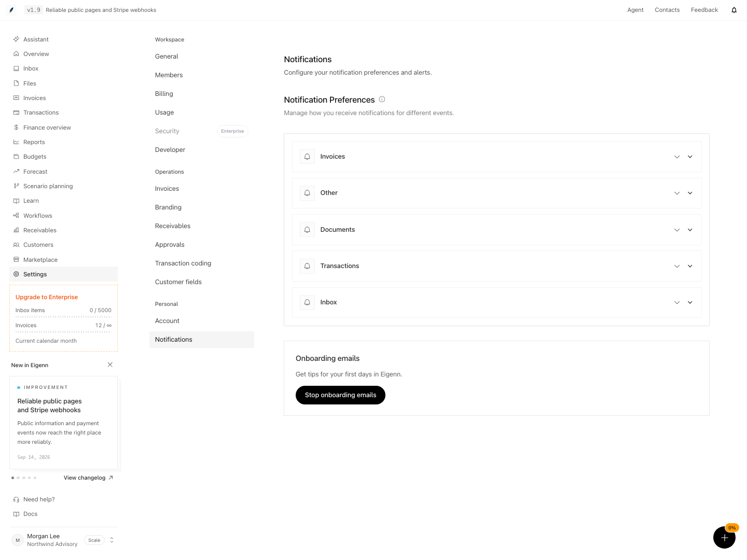Click the Morgan Lee avatar with the letter M
Image resolution: width=747 pixels, height=560 pixels.
click(x=18, y=540)
